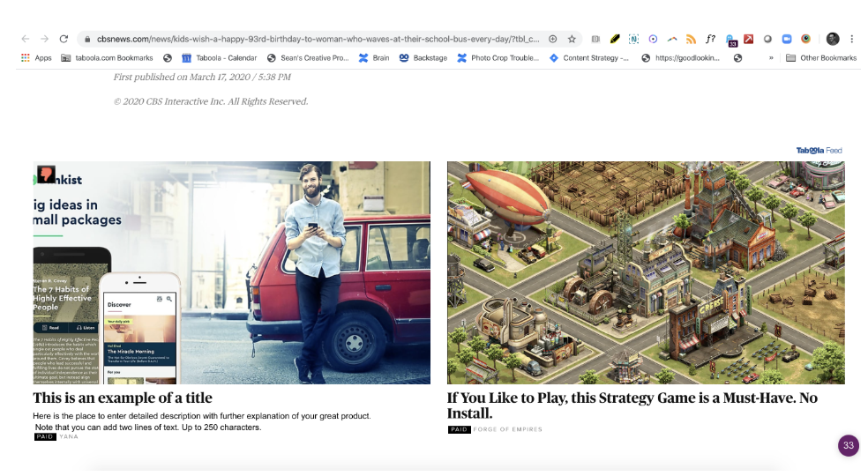Open the gray reader extension icon

pos(595,39)
